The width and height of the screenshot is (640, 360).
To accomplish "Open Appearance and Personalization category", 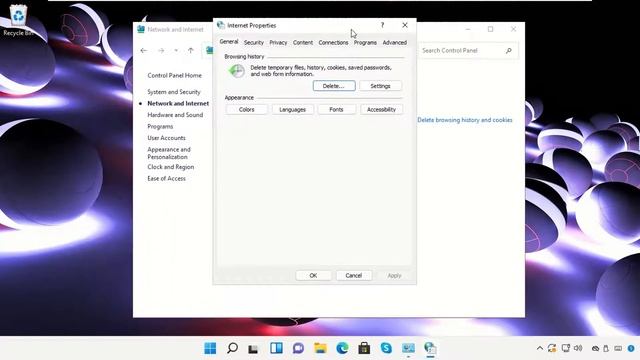I will tap(169, 153).
